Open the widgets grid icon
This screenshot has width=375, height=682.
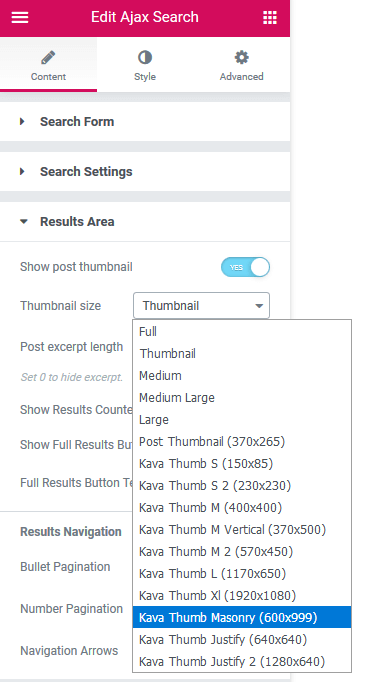[270, 17]
